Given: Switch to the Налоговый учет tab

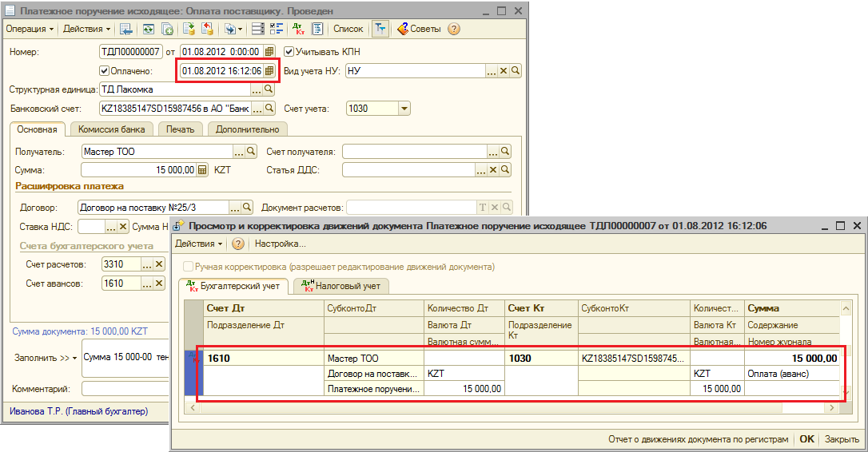Looking at the screenshot, I should pyautogui.click(x=340, y=285).
